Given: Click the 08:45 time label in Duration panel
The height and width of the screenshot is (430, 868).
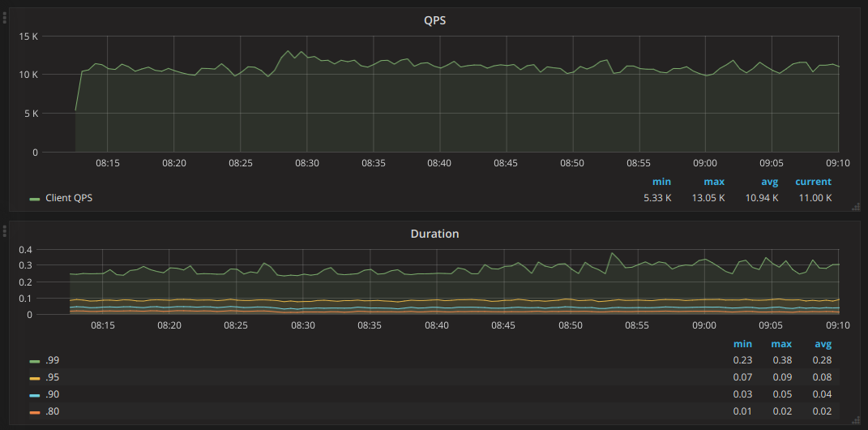Looking at the screenshot, I should [x=504, y=326].
